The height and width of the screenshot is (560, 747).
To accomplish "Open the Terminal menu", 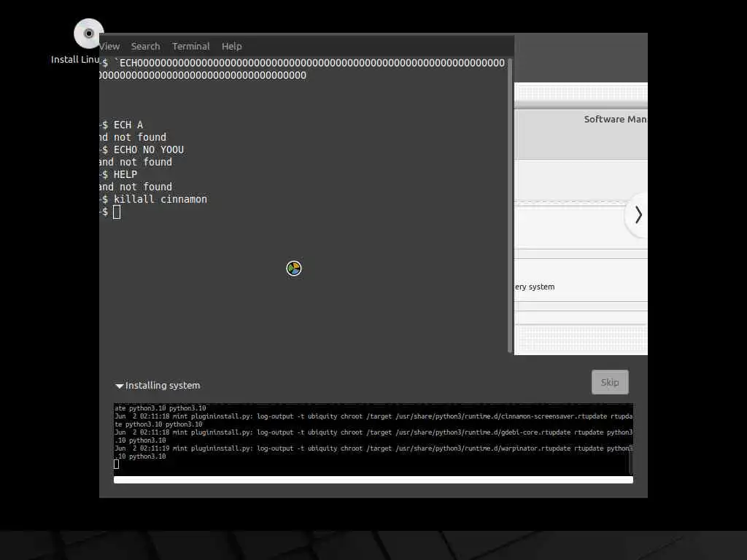I will tap(191, 46).
